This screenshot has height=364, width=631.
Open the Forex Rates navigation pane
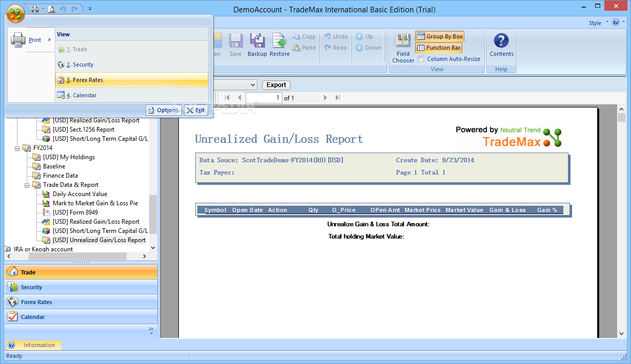81,302
